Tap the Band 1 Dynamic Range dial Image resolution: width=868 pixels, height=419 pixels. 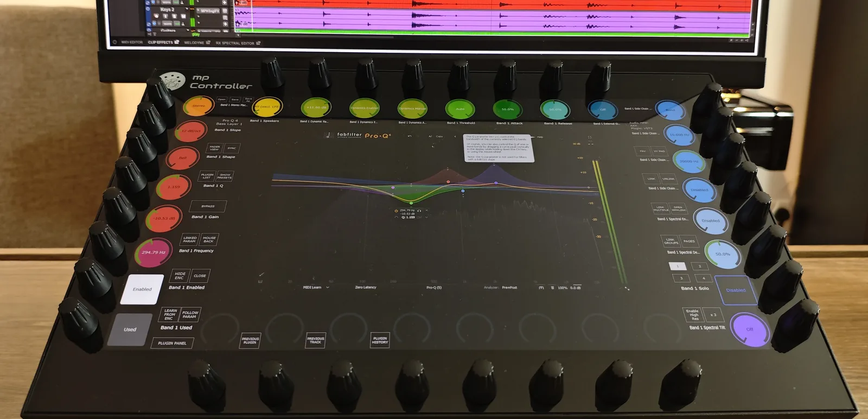(x=316, y=107)
